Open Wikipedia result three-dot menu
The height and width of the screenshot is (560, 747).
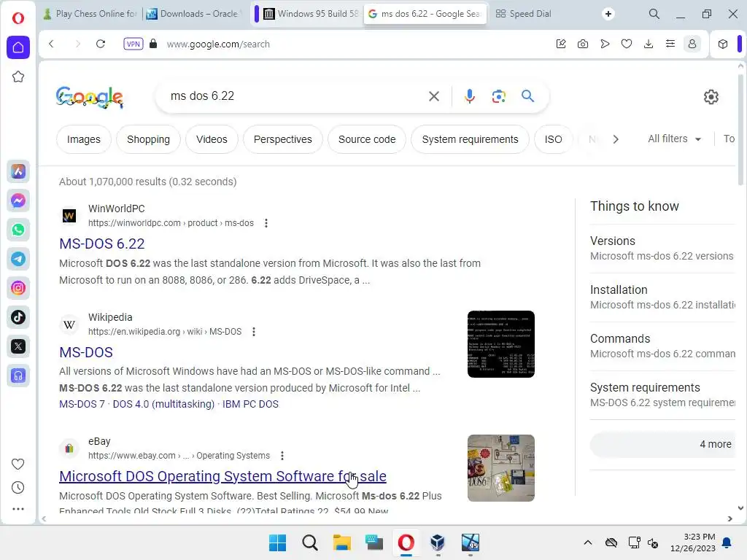(253, 332)
